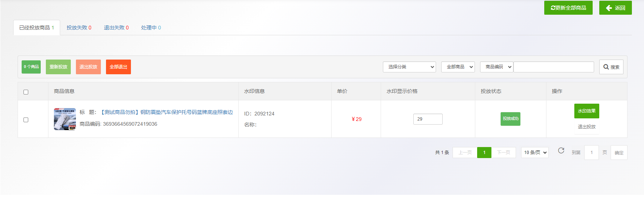The width and height of the screenshot is (644, 211).
Task: Click the 退出投放 link in operations column
Action: pyautogui.click(x=586, y=127)
